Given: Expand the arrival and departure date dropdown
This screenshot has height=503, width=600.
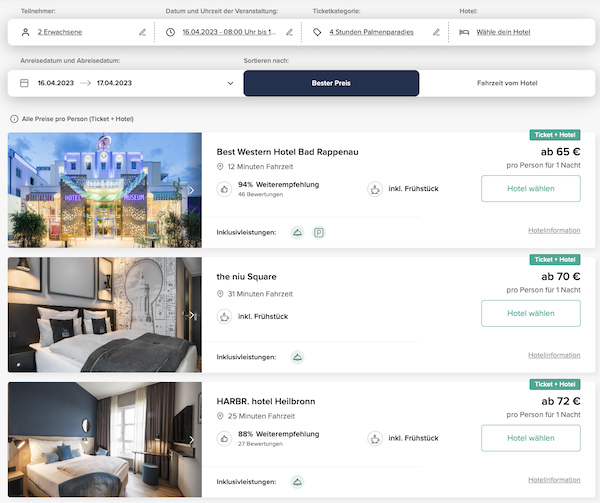Looking at the screenshot, I should [x=230, y=83].
